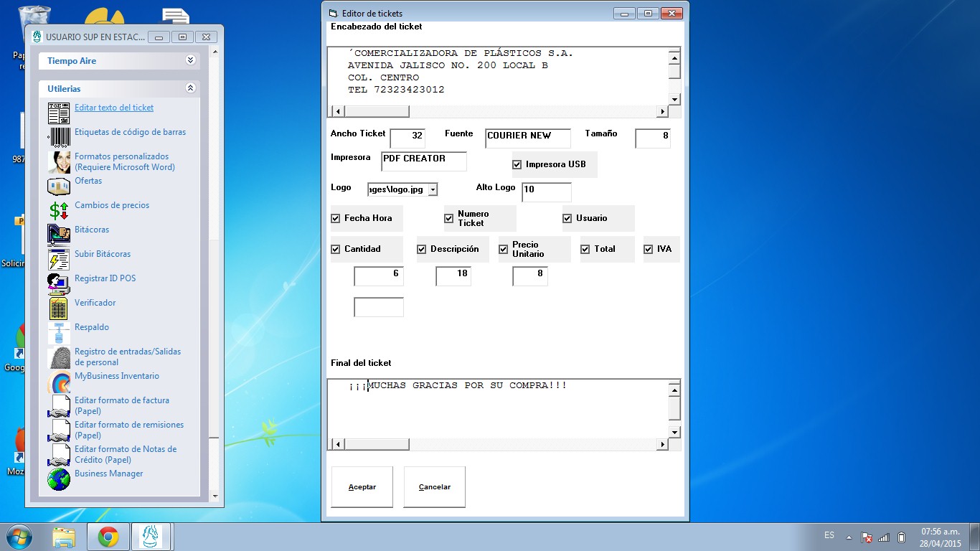Image resolution: width=980 pixels, height=551 pixels.
Task: Launch Google Chrome from the taskbar
Action: pyautogui.click(x=108, y=537)
